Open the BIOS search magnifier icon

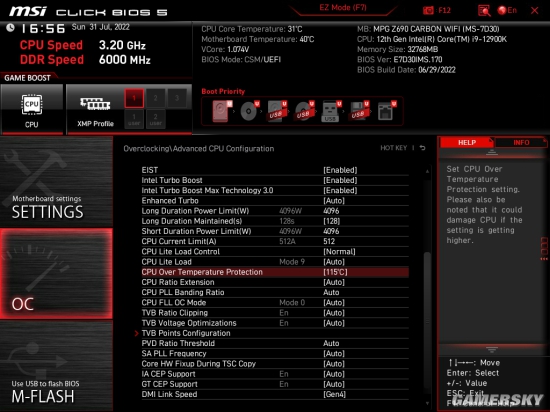484,11
